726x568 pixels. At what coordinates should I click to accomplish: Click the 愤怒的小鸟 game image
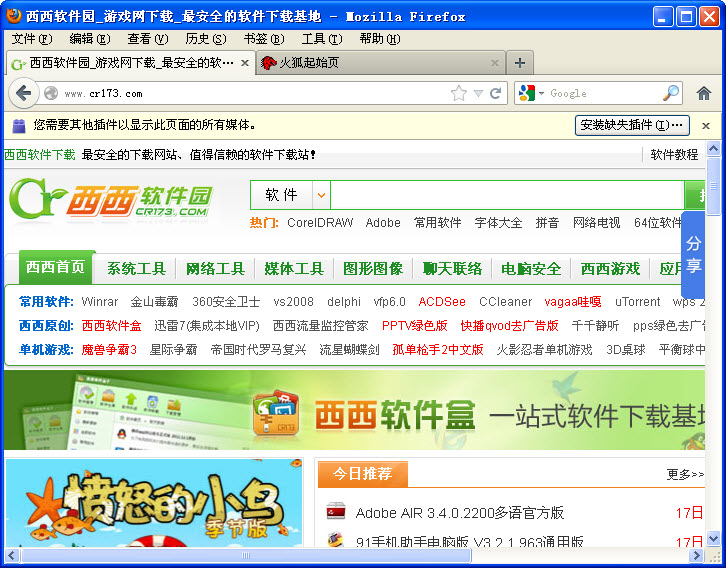(x=154, y=503)
